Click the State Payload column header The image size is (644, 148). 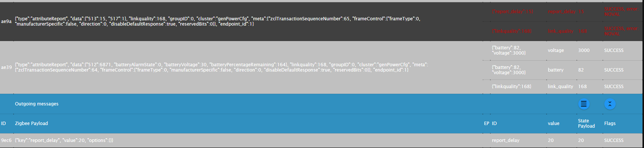point(586,124)
